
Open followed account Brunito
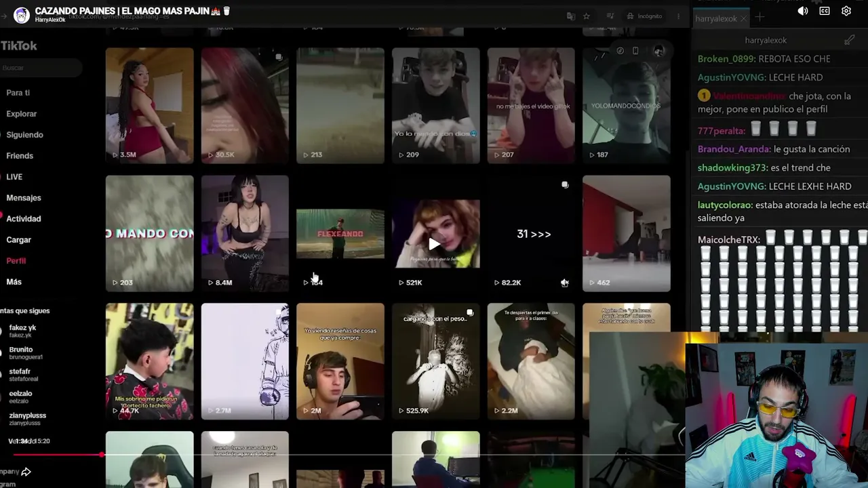click(x=26, y=353)
